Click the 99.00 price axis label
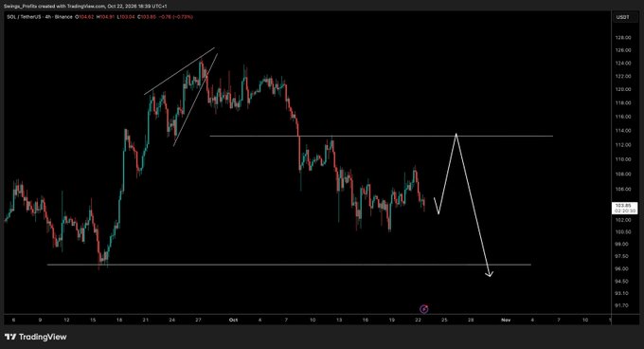Viewport: 644px width, 349px height. [622, 244]
